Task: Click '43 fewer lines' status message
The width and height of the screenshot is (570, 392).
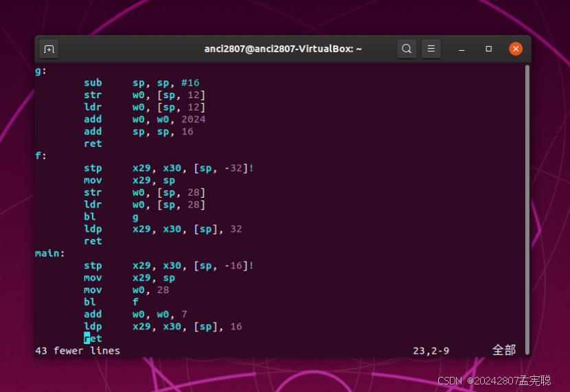Action: tap(78, 351)
